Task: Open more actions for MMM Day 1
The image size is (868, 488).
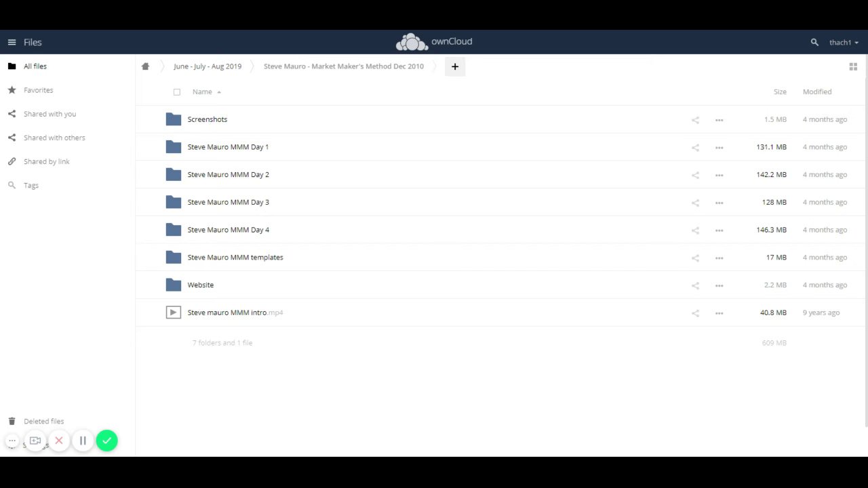Action: point(719,148)
